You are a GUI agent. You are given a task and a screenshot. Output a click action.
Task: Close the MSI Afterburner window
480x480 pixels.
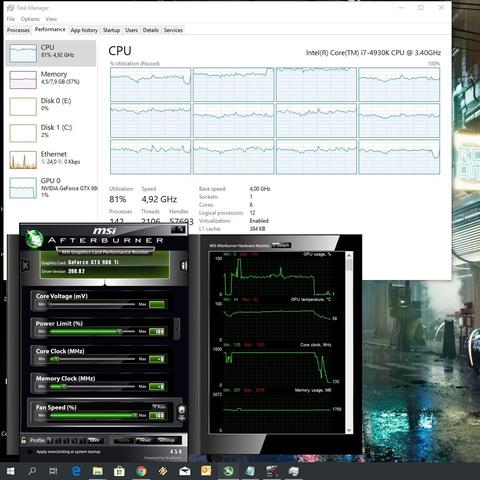click(181, 229)
